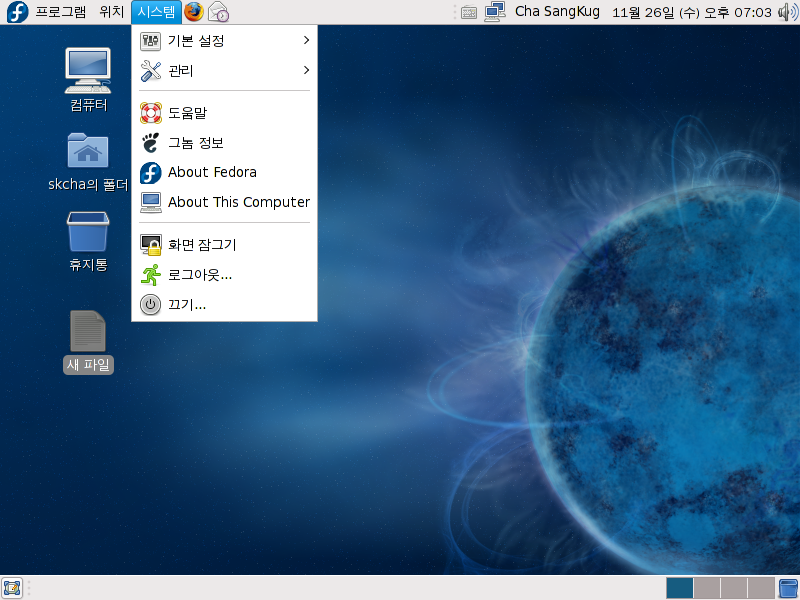Click the Fedora logo in top panel
Viewport: 800px width, 600px height.
pos(17,12)
